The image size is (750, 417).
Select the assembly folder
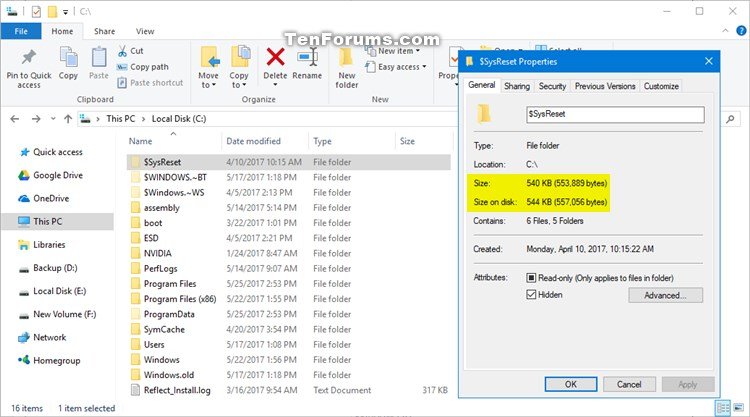pyautogui.click(x=162, y=208)
